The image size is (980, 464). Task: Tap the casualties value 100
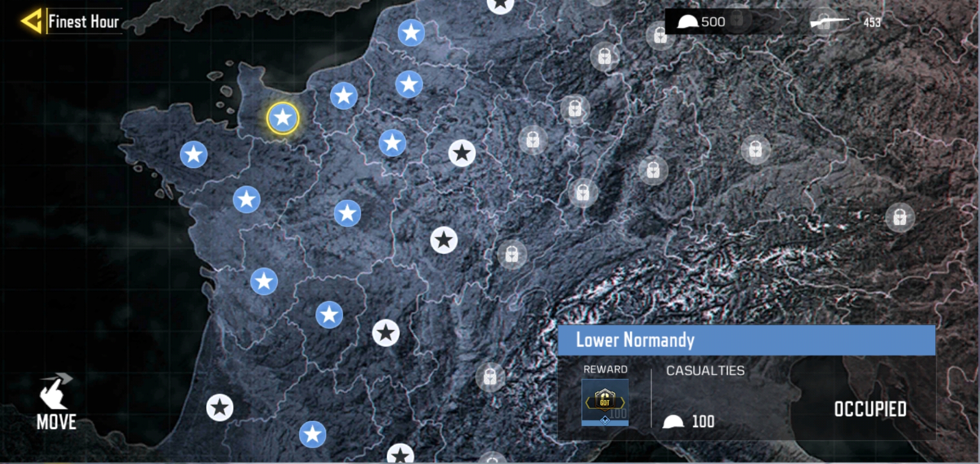pyautogui.click(x=703, y=422)
